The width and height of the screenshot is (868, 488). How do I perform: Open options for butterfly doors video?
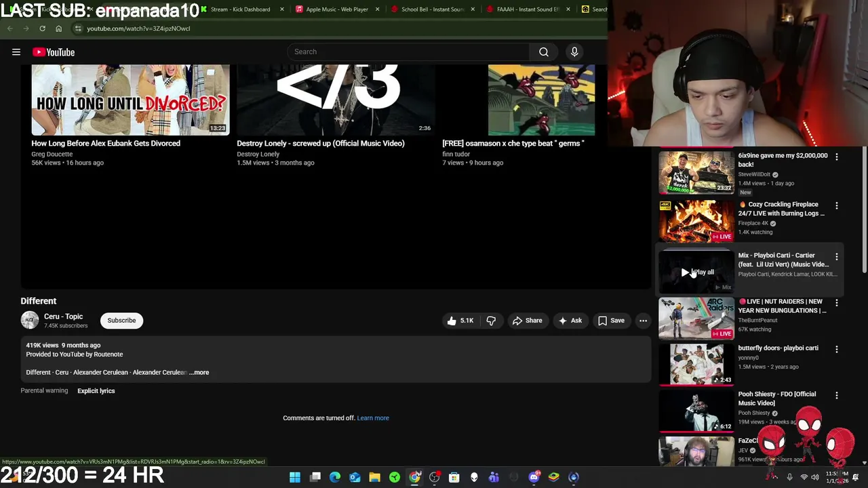coord(836,349)
